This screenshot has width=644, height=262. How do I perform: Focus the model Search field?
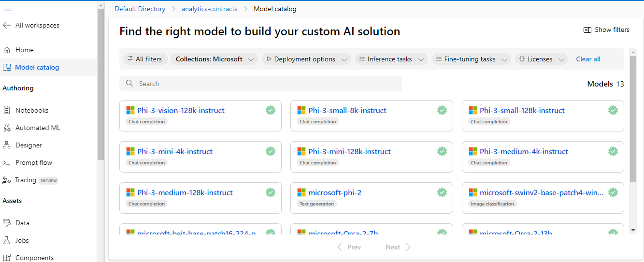260,84
